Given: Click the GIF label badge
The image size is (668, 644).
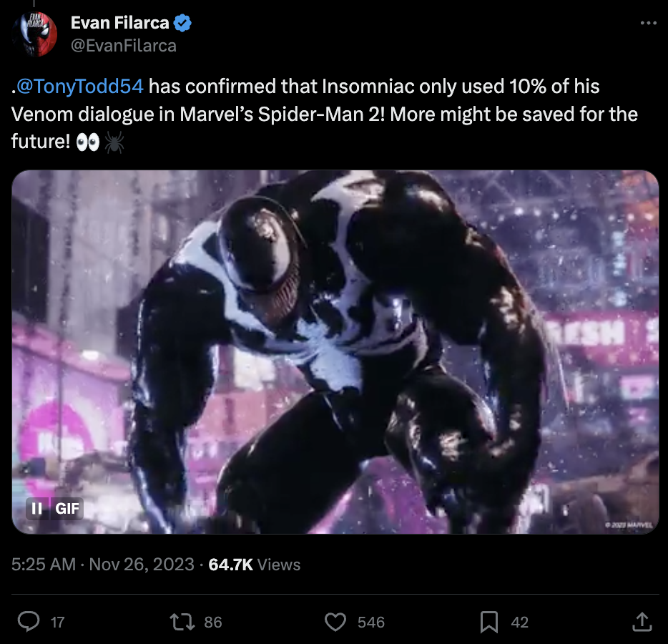Looking at the screenshot, I should pos(67,508).
